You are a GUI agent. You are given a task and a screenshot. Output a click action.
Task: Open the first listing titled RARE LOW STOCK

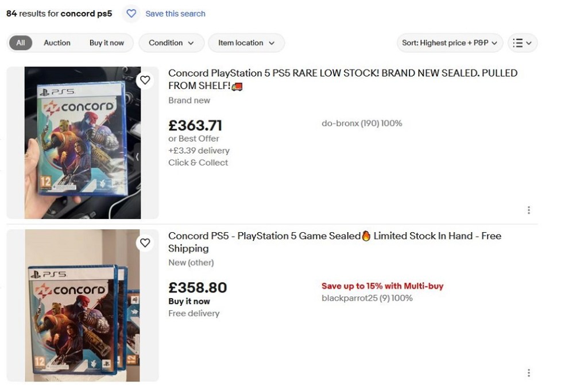(343, 73)
